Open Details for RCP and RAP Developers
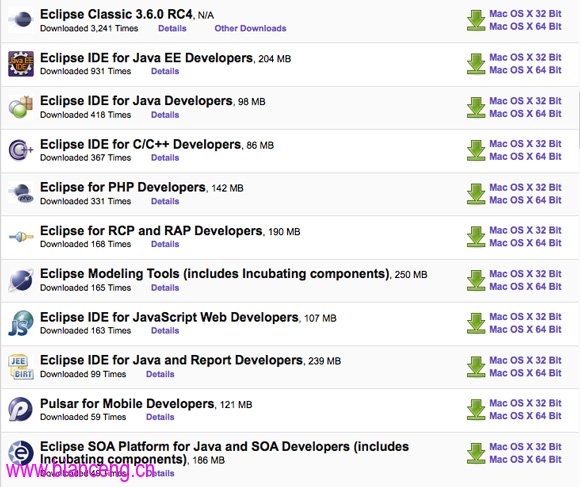 (165, 244)
